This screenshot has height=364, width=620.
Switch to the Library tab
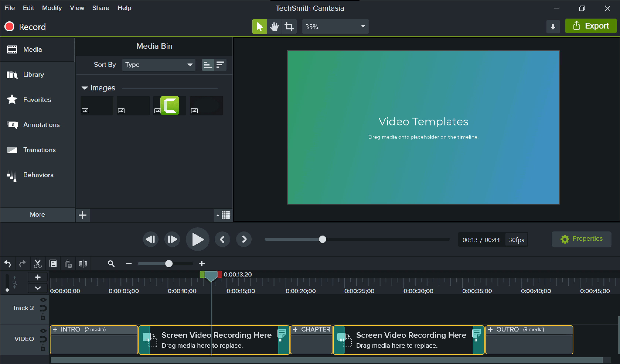pos(37,74)
